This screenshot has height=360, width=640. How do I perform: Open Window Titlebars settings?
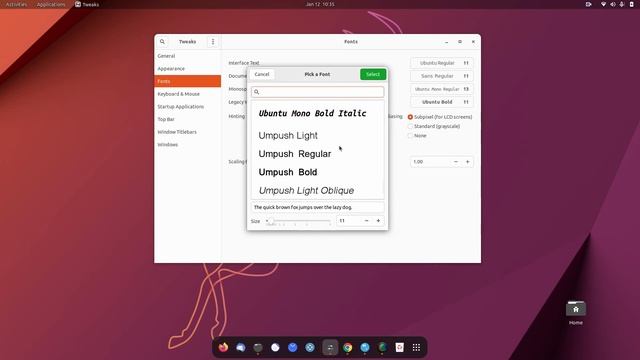(188, 132)
